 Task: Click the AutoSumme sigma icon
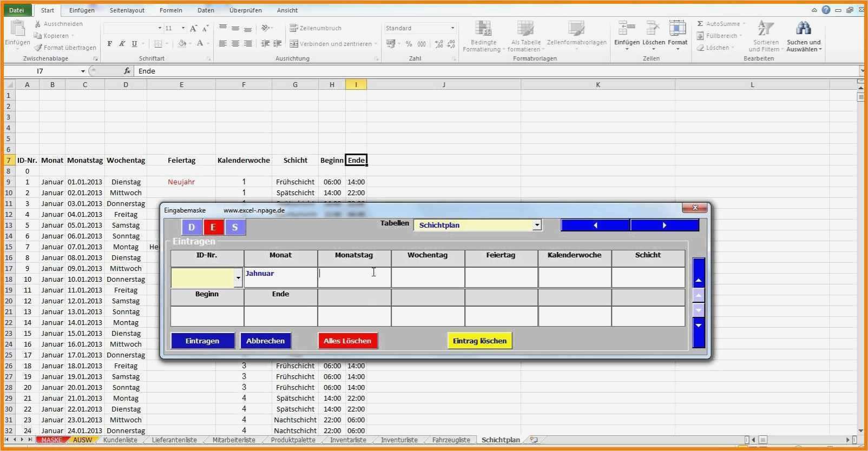(700, 24)
